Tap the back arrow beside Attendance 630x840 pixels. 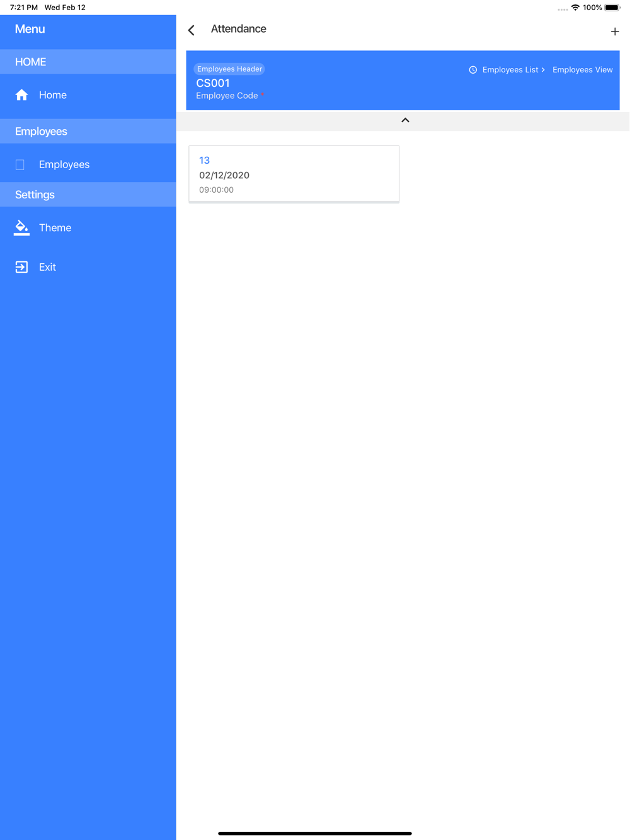coord(192,30)
